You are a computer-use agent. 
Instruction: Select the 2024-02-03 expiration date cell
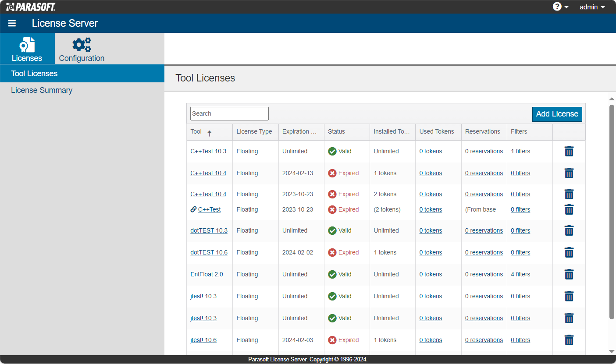click(x=298, y=340)
